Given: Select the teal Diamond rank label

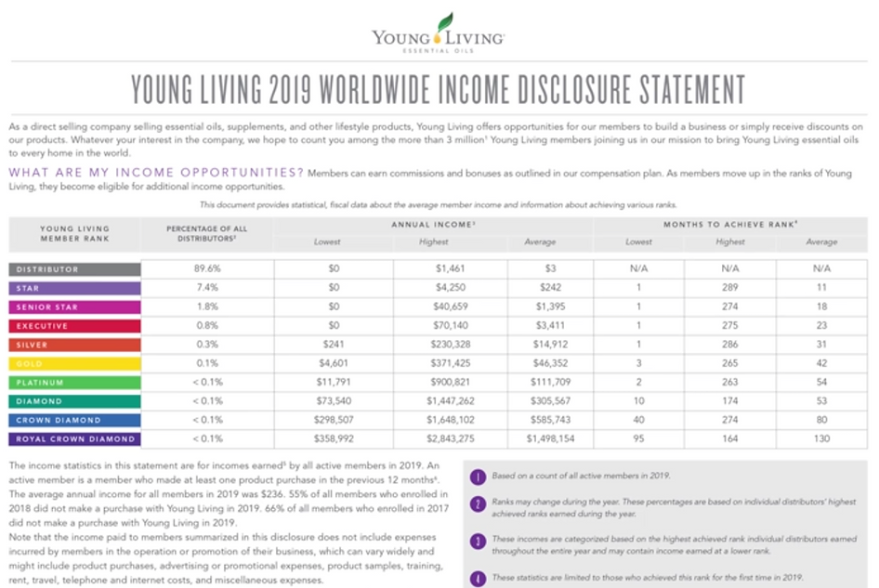Looking at the screenshot, I should point(74,401).
